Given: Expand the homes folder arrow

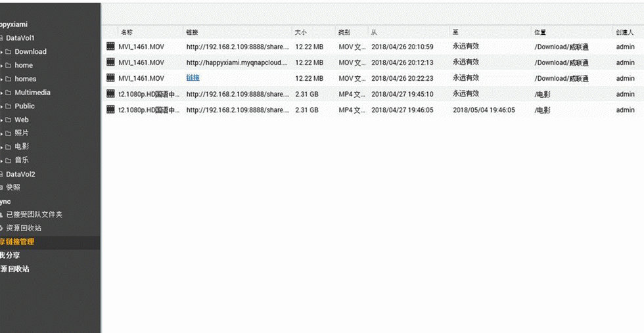Looking at the screenshot, I should point(2,79).
